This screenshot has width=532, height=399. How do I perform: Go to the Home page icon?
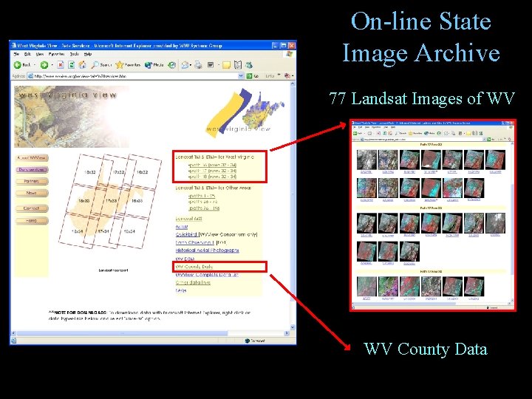pos(83,65)
